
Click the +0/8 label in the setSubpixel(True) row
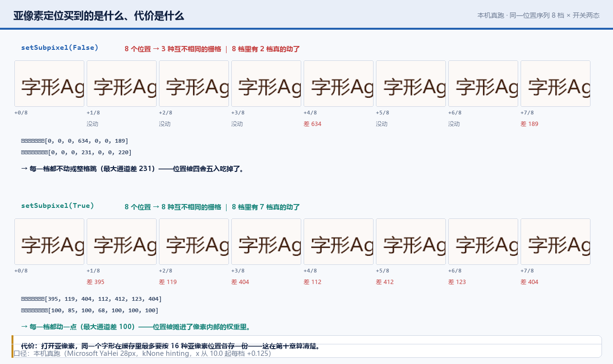(21, 271)
